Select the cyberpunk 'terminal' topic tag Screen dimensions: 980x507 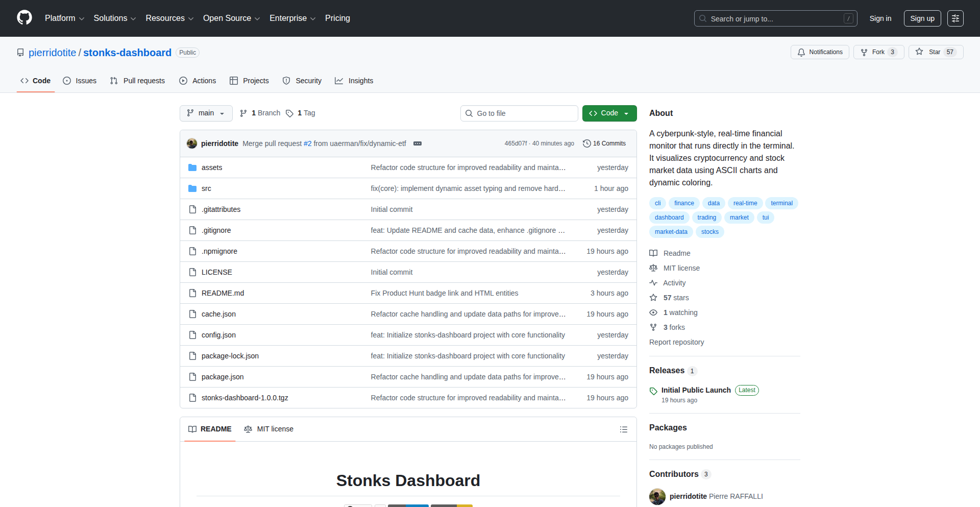pyautogui.click(x=781, y=203)
